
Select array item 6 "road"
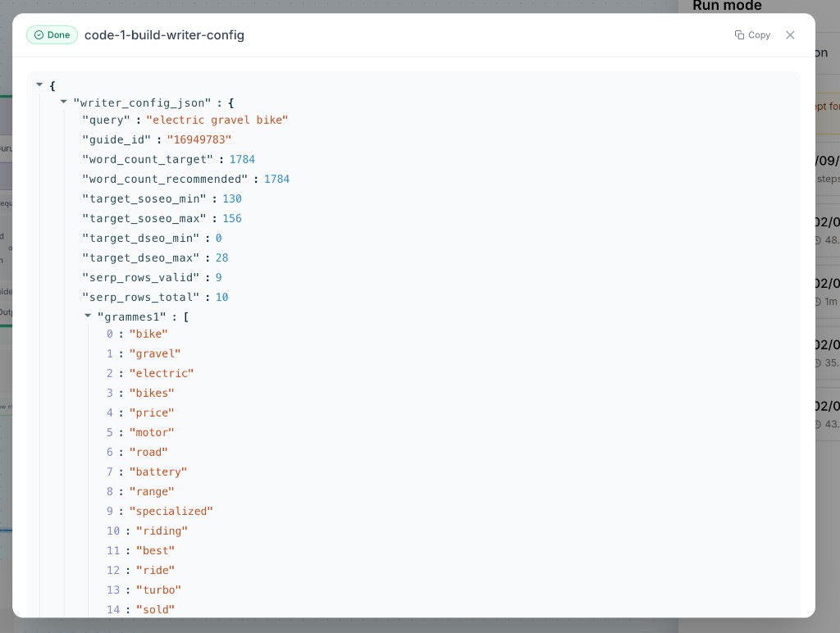point(148,453)
